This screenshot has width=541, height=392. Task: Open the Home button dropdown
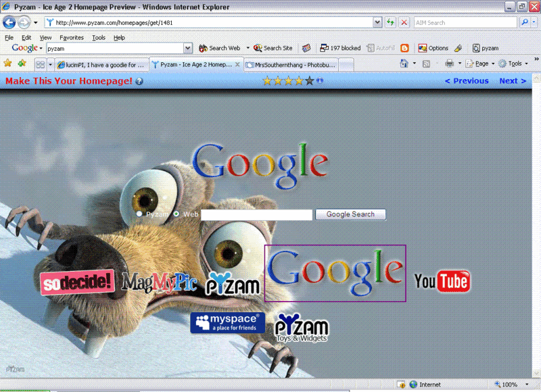click(415, 64)
